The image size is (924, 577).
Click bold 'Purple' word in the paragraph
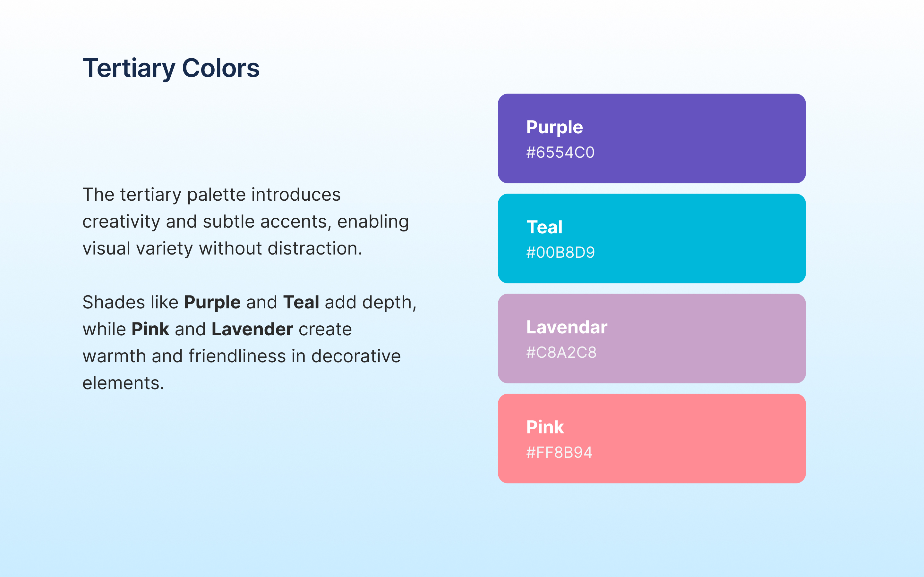212,302
